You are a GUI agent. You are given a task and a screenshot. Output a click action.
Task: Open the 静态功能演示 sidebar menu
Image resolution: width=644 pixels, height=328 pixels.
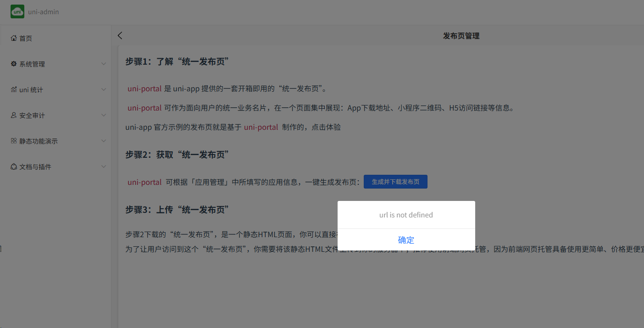point(56,141)
